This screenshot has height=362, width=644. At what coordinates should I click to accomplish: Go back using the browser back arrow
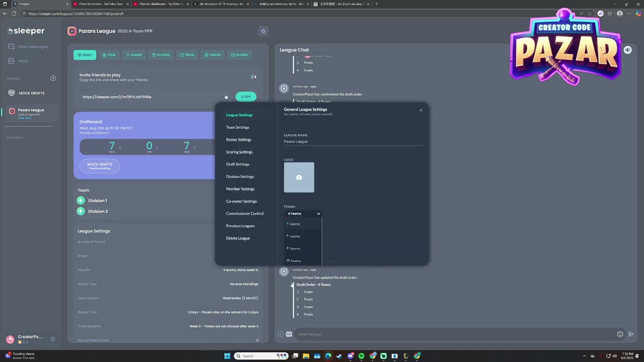[6, 14]
